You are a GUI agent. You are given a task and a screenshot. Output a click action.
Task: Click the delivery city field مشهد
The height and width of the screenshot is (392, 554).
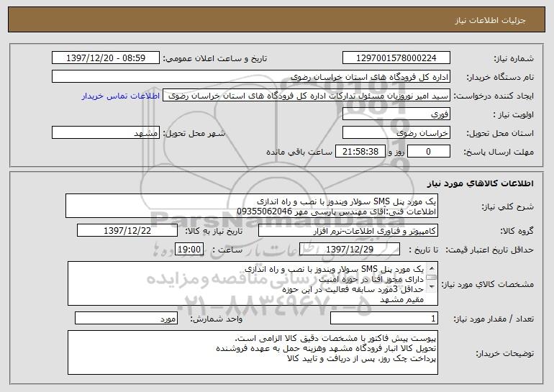point(106,133)
